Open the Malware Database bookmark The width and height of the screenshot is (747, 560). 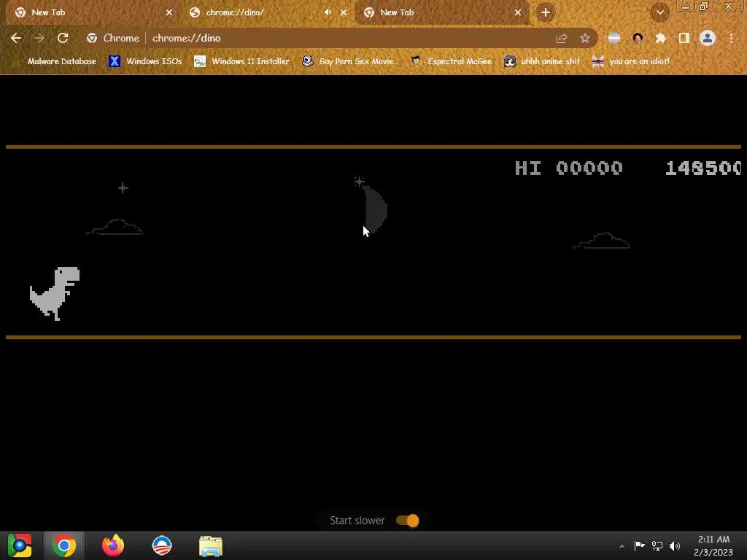point(55,61)
